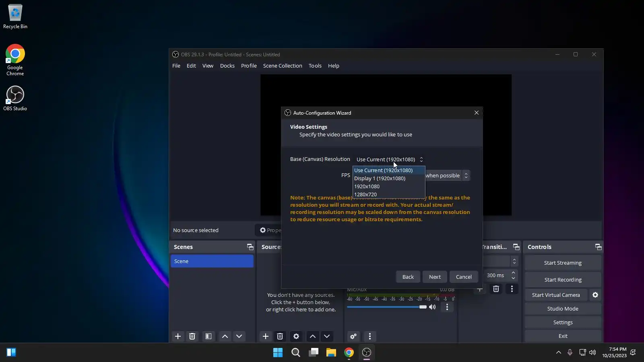Move source up in Sources panel
The width and height of the screenshot is (644, 362).
click(x=313, y=336)
